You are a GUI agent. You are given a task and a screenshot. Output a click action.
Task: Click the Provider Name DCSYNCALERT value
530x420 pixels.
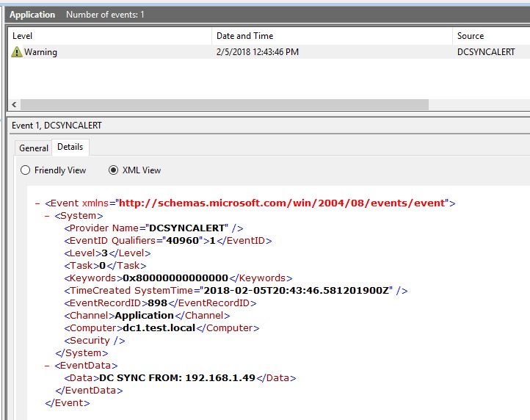tap(187, 228)
